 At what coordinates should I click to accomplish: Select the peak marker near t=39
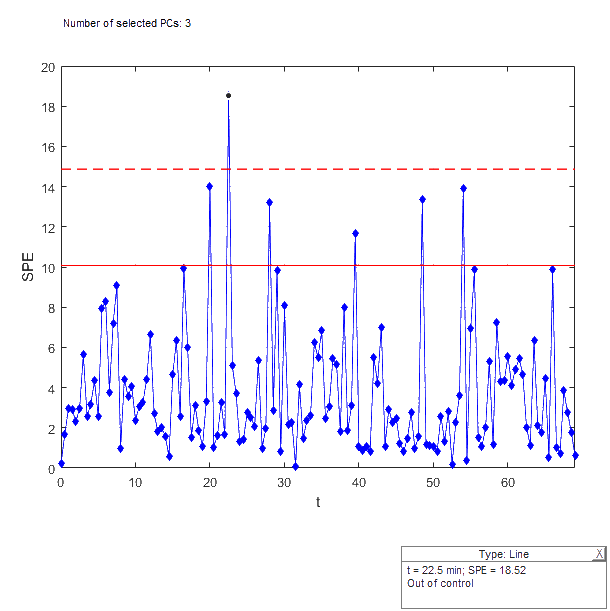(x=355, y=233)
